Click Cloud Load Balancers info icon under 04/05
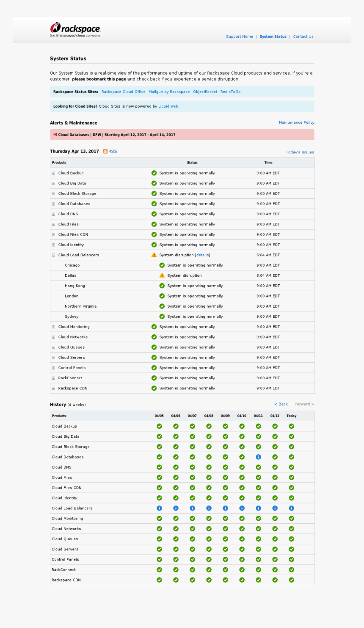 159,508
